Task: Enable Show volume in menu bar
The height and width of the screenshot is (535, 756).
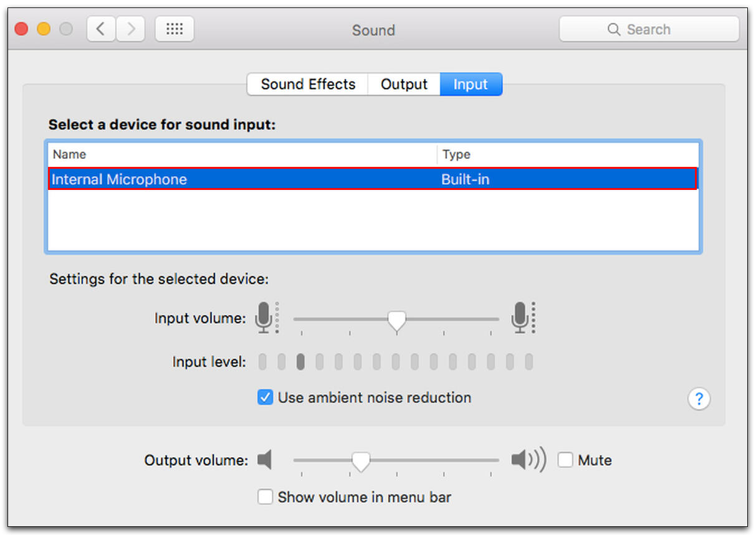Action: 265,497
